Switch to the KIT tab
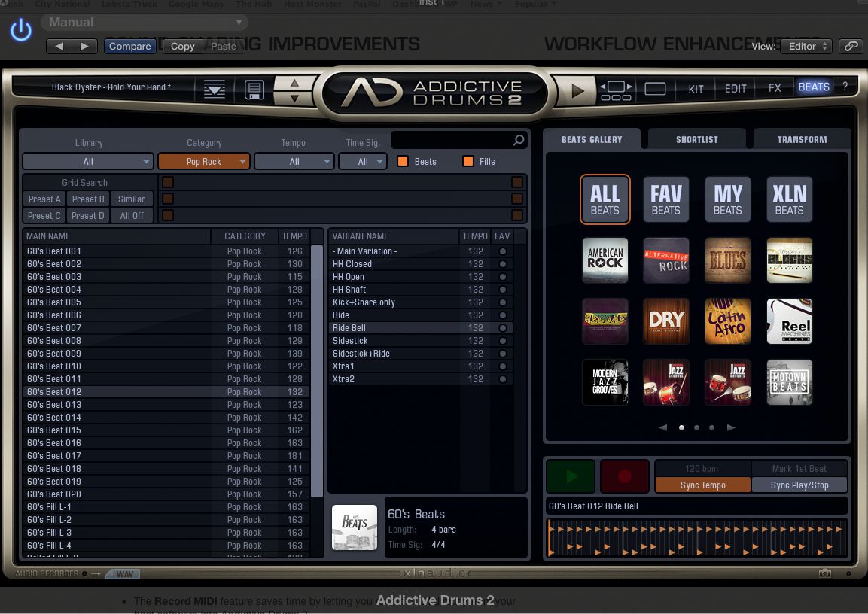The height and width of the screenshot is (614, 868). [x=696, y=89]
